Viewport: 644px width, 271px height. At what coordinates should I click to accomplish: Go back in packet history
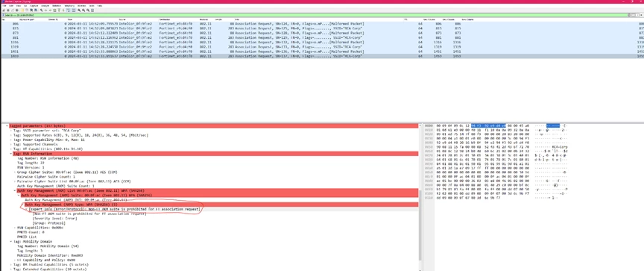tap(45, 10)
